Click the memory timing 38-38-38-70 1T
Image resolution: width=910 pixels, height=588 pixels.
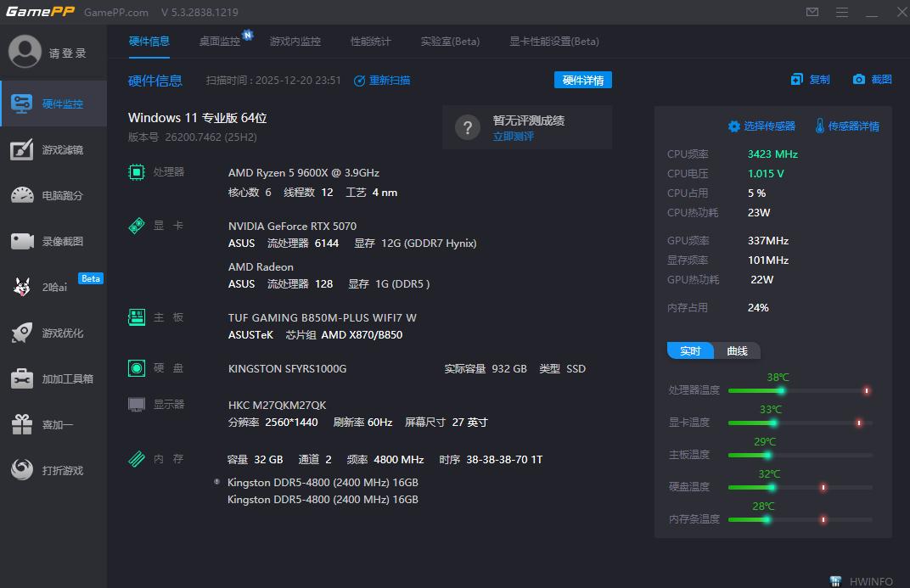(504, 459)
